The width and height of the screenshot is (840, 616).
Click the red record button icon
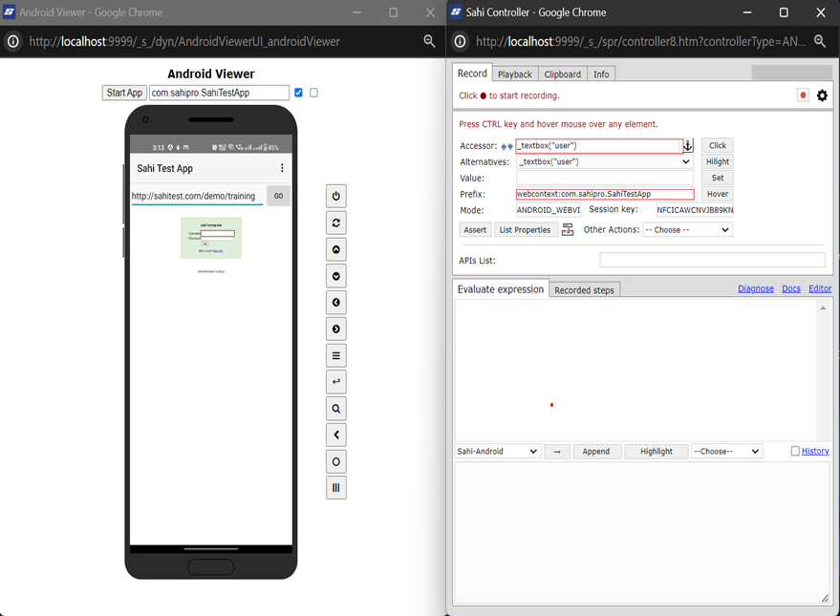pyautogui.click(x=803, y=96)
